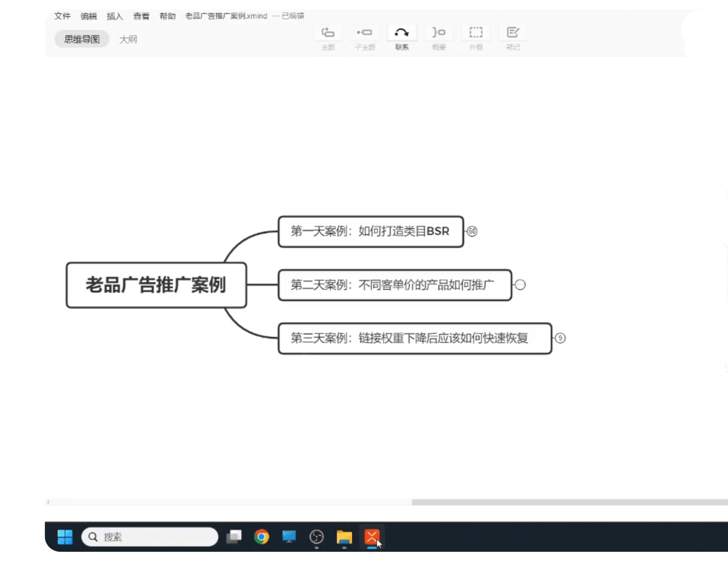
Task: Expand the 68 hidden subtopics of 第一天案例
Action: point(472,231)
